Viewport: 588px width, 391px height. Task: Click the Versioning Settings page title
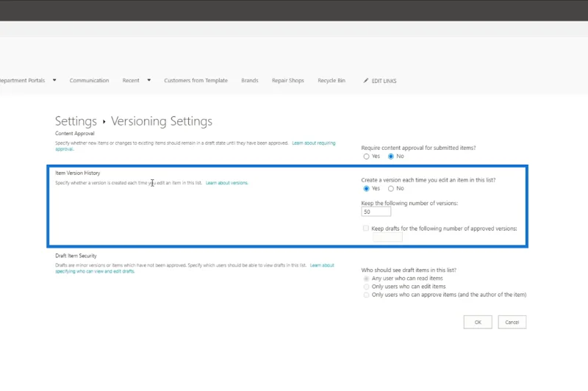pos(161,121)
